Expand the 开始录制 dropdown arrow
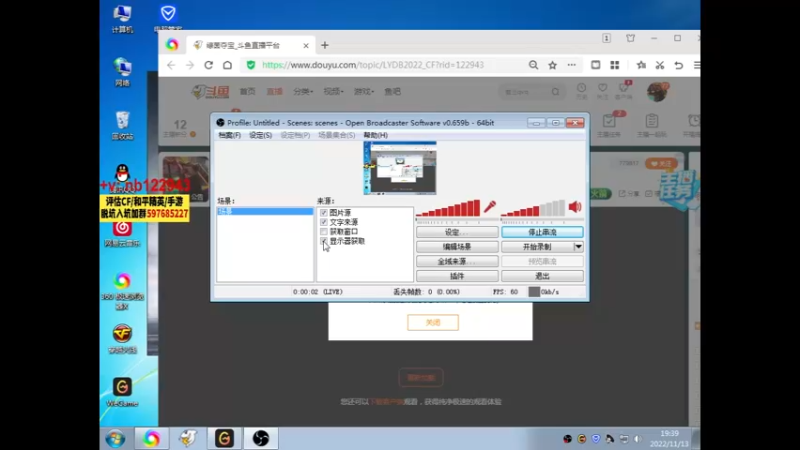The image size is (800, 450). click(578, 247)
